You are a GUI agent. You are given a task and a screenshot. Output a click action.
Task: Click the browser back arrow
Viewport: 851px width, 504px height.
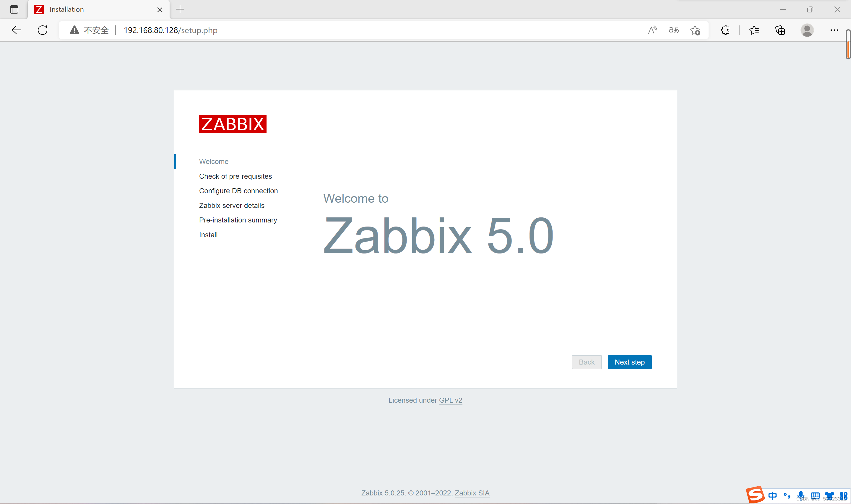[x=16, y=30]
